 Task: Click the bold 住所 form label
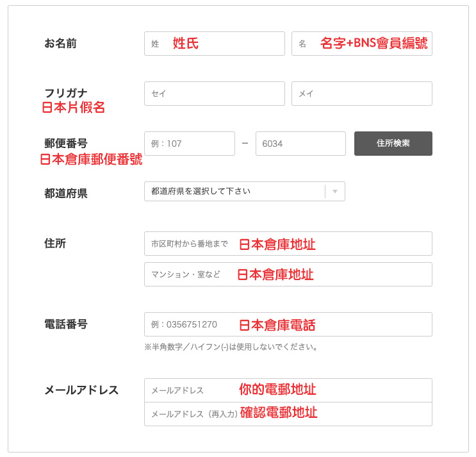pos(55,243)
